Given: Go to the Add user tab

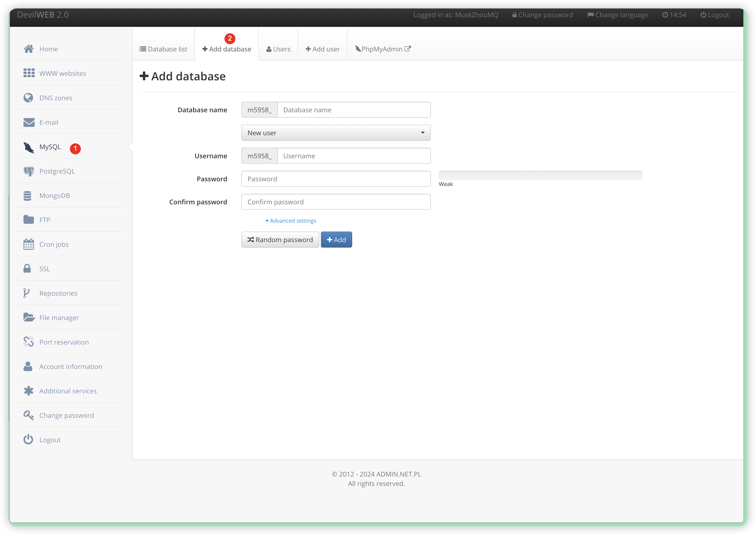Looking at the screenshot, I should point(322,49).
